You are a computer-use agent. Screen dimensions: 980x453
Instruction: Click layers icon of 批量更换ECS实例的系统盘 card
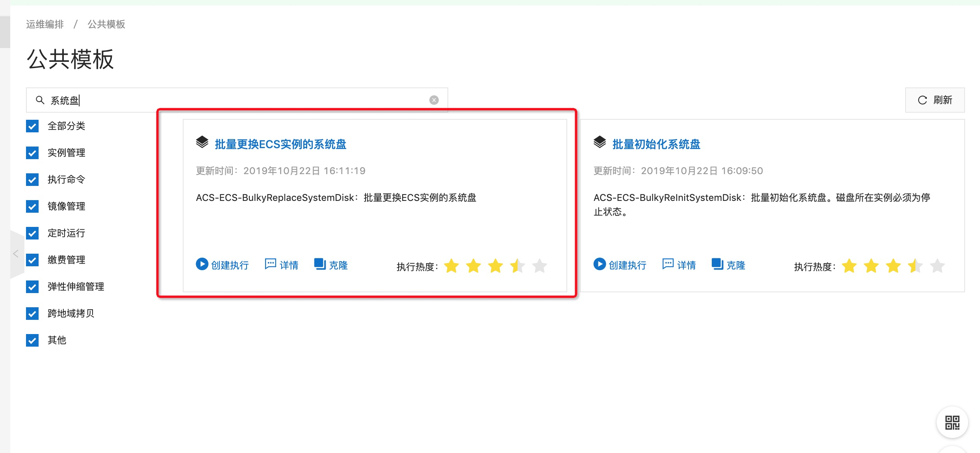pos(202,142)
